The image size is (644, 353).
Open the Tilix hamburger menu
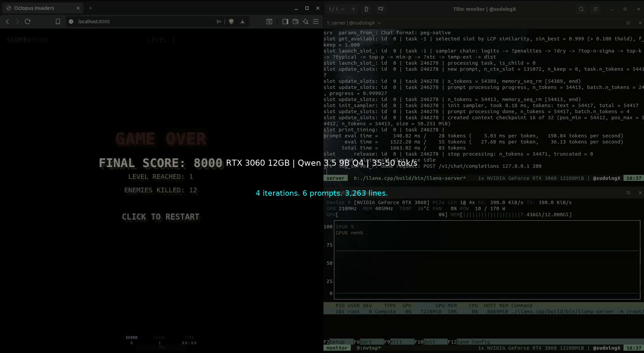coord(595,9)
